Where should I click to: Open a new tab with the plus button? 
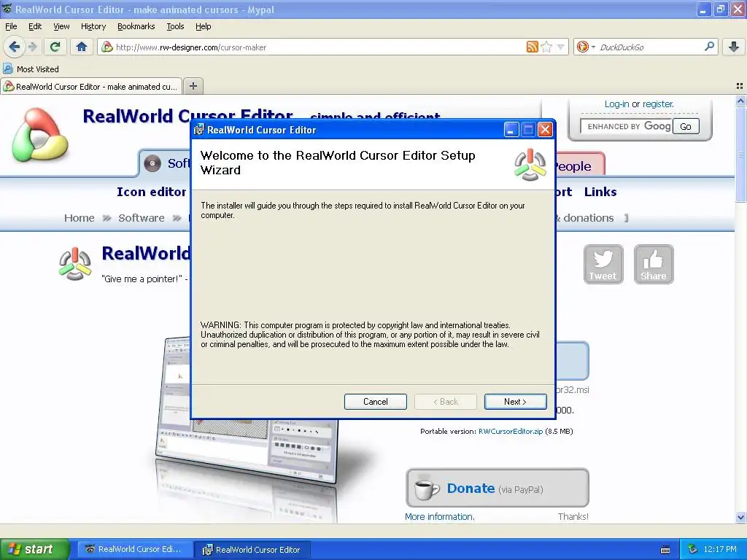tap(193, 86)
